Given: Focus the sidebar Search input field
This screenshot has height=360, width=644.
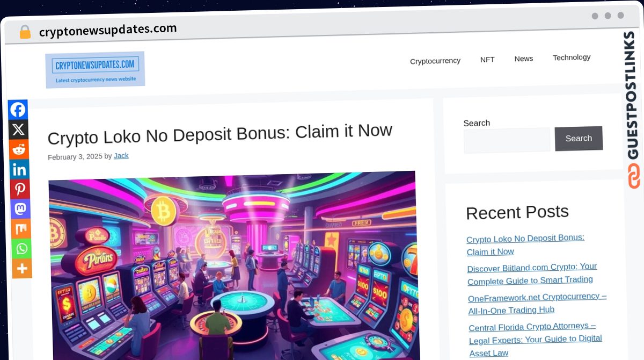Looking at the screenshot, I should [x=507, y=140].
